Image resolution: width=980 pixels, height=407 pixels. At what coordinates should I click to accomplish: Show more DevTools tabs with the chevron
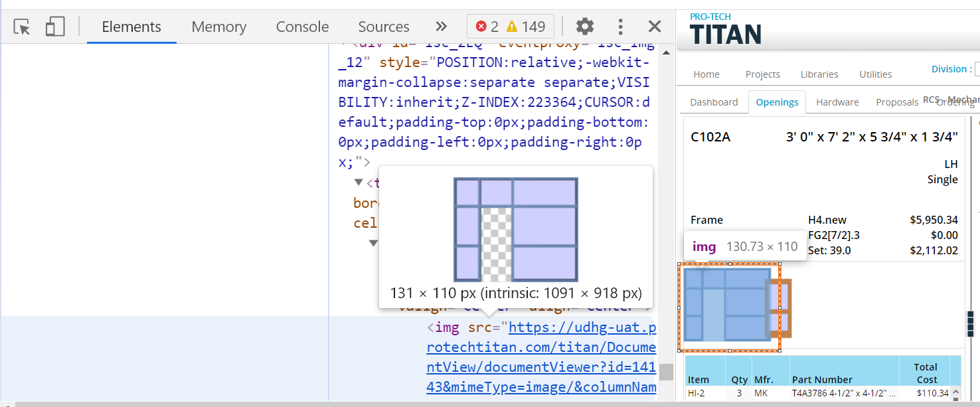(441, 27)
